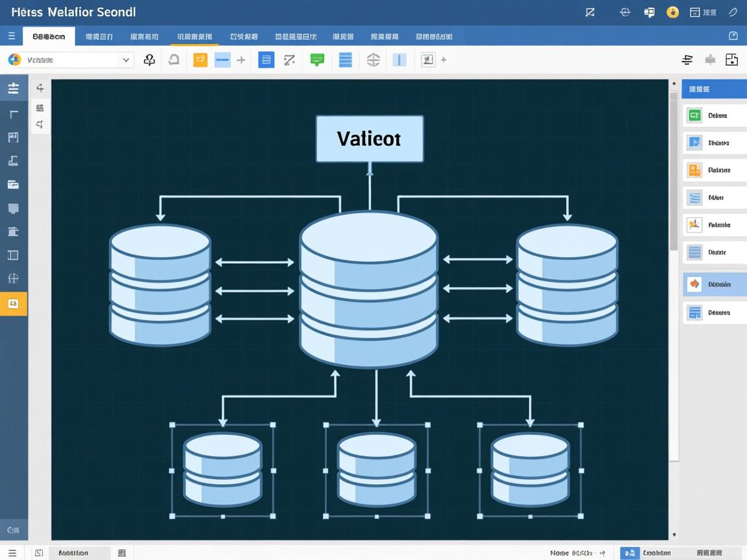Viewport: 747px width, 560px height.
Task: Select the highlighted item in right panel
Action: [x=713, y=285]
